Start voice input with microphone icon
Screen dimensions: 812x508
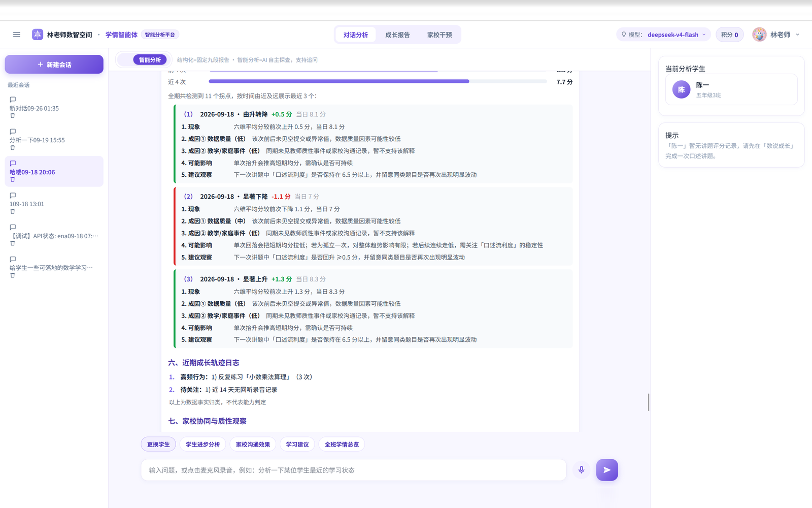pyautogui.click(x=582, y=470)
